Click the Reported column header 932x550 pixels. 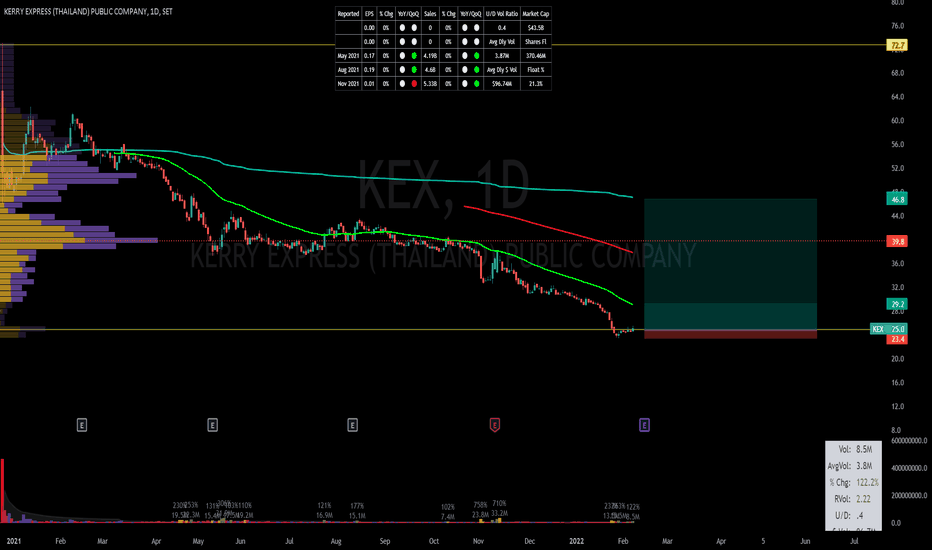(348, 14)
